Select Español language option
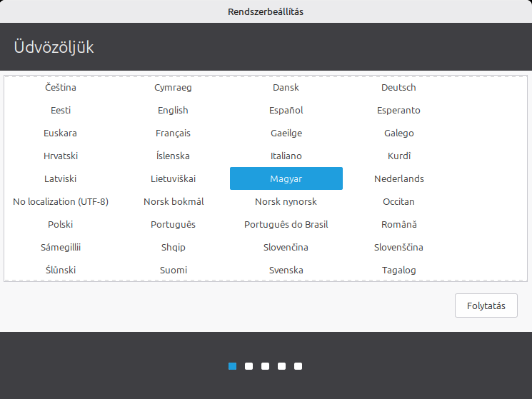Viewport: 532px width, 399px height. tap(286, 110)
